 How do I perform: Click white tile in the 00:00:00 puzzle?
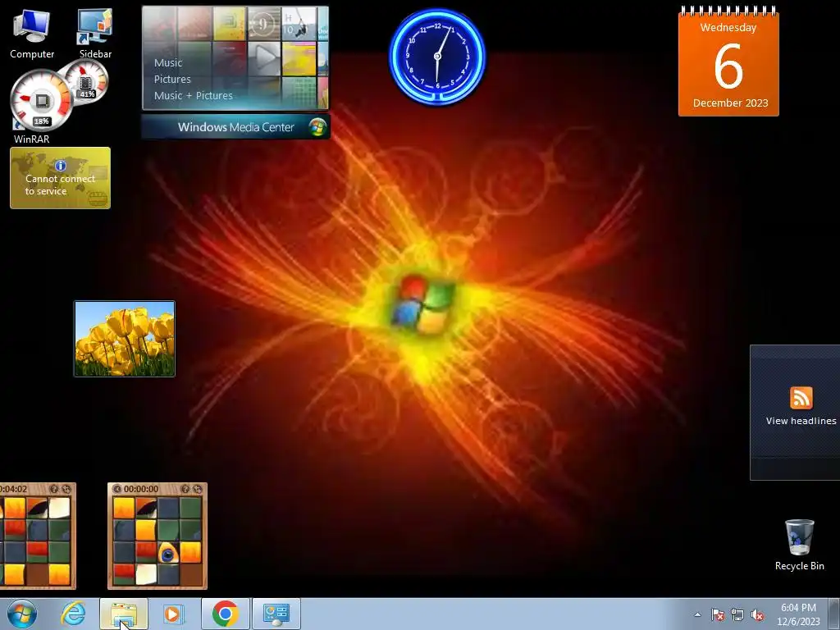click(x=146, y=575)
